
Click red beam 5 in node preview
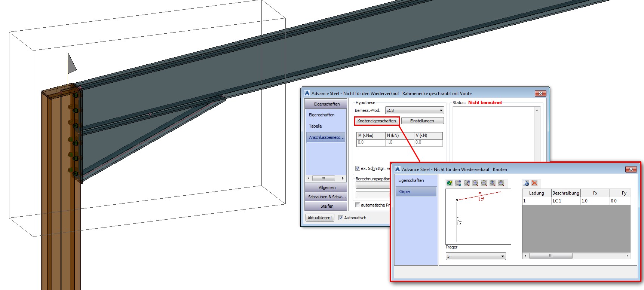(x=479, y=196)
